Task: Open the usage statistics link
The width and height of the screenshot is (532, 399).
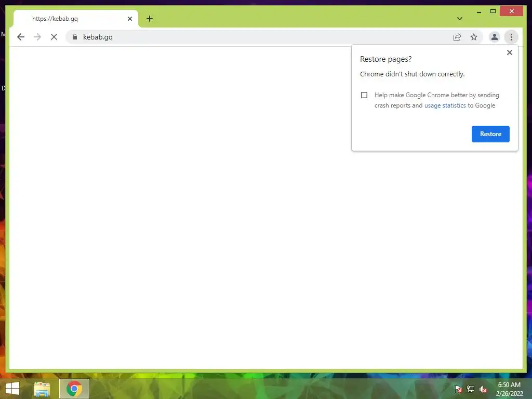Action: [445, 105]
